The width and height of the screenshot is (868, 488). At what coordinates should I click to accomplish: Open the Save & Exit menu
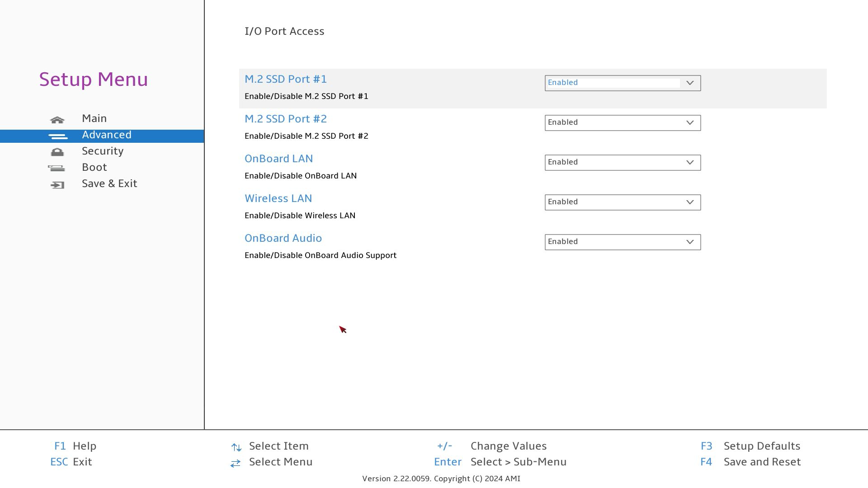click(x=109, y=183)
